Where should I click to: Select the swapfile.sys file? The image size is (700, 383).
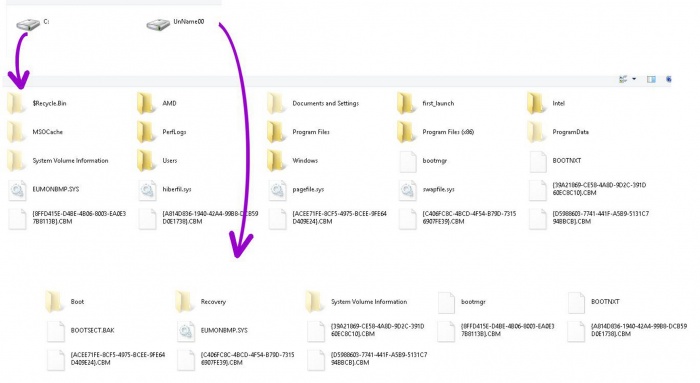427,190
